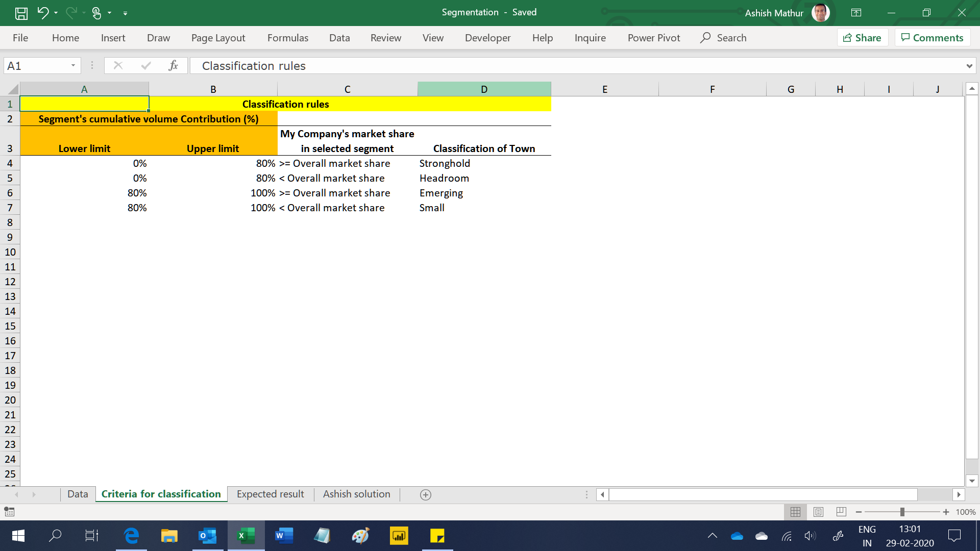The image size is (980, 551).
Task: Switch to Ashish solution sheet tab
Action: tap(356, 494)
